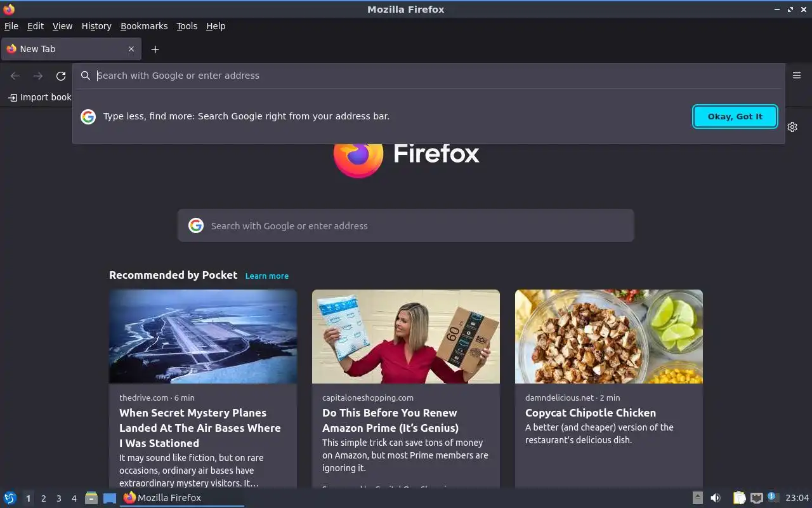Open the Edit menu
The image size is (812, 508).
click(36, 26)
